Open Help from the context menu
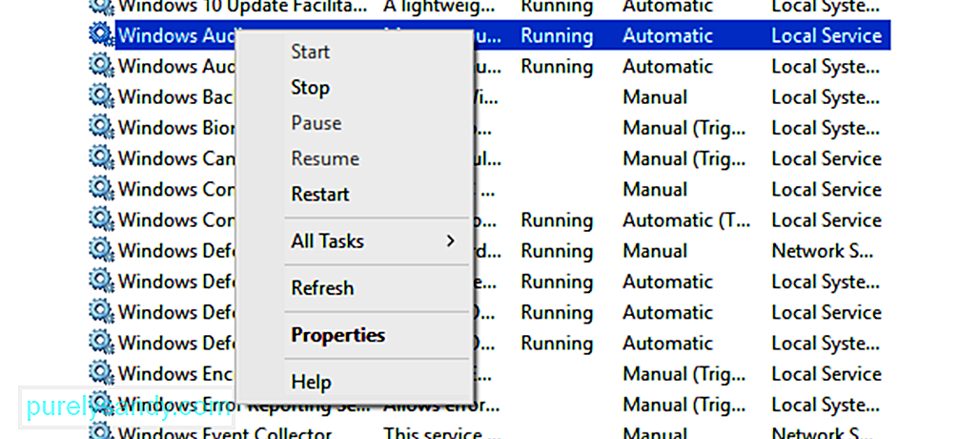Image resolution: width=980 pixels, height=439 pixels. (x=311, y=382)
